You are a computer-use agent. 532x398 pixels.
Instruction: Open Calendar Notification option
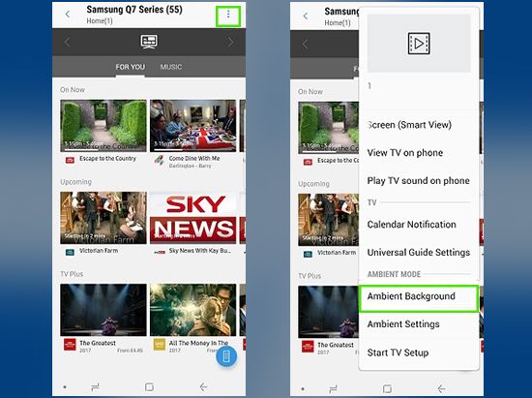point(411,224)
